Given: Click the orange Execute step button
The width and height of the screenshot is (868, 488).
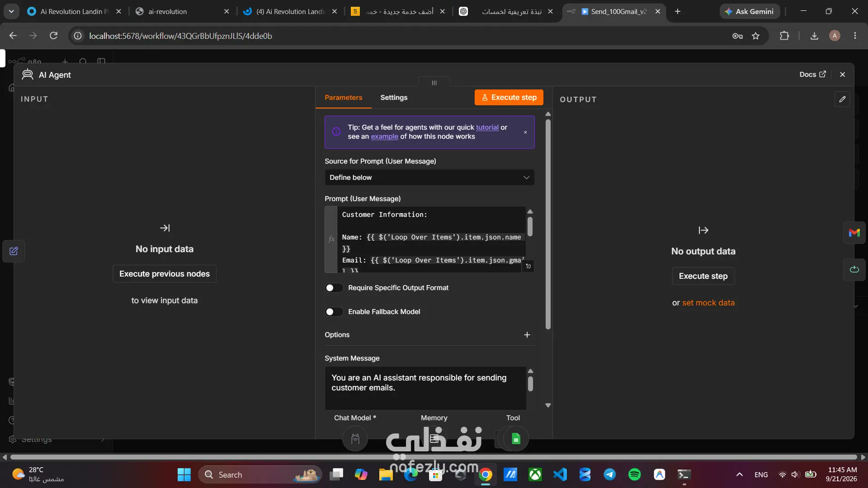Looking at the screenshot, I should 509,98.
